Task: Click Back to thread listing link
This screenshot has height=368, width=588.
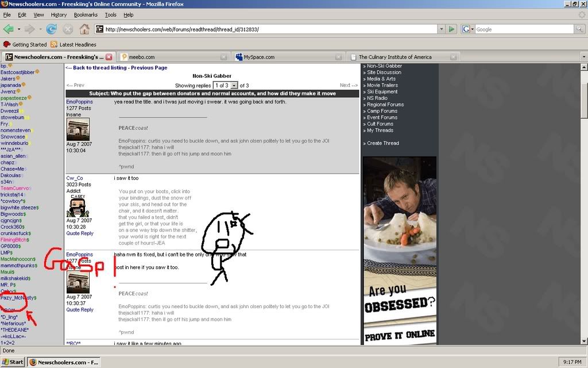Action: pos(96,67)
